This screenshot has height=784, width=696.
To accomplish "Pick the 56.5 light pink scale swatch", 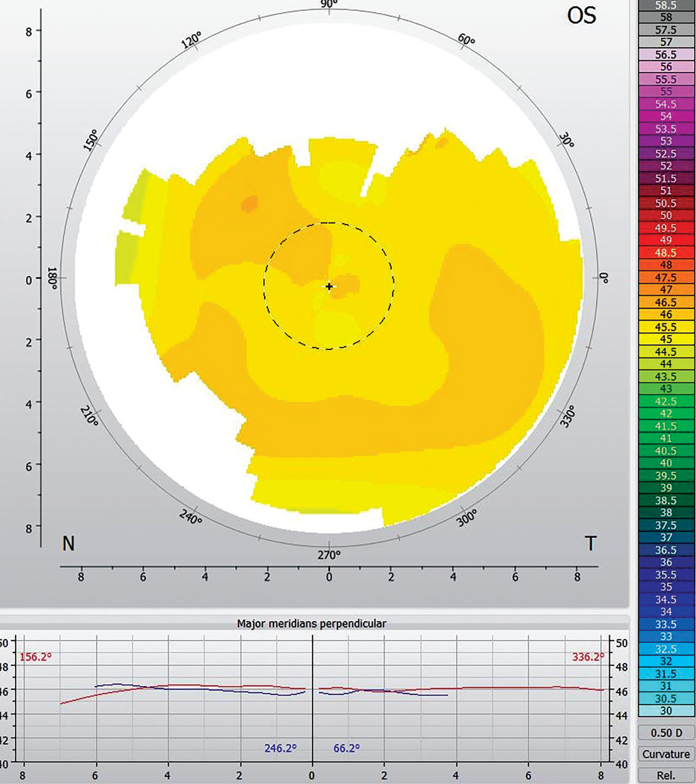I will (x=666, y=54).
